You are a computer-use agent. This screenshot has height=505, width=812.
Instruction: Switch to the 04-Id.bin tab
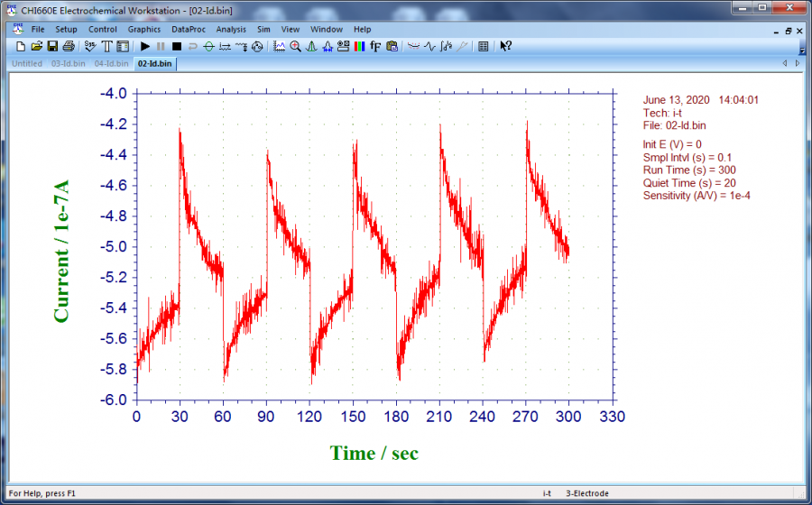click(111, 64)
